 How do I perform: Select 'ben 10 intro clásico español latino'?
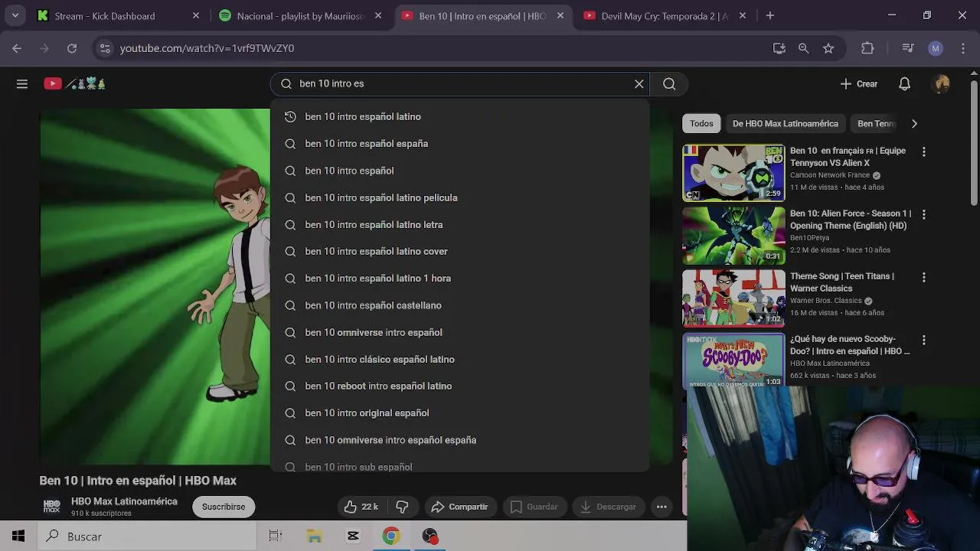(459, 359)
